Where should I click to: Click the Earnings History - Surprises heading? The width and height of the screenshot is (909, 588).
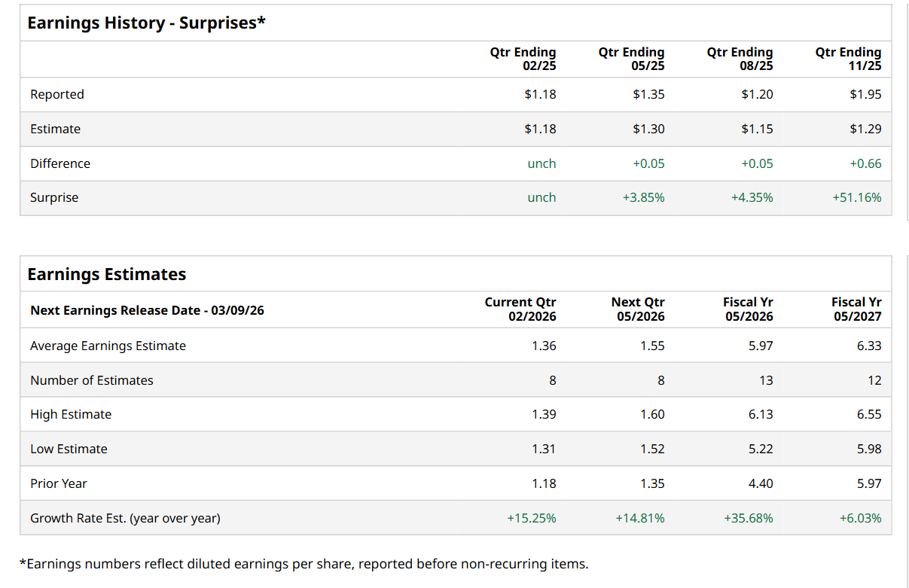click(x=146, y=23)
